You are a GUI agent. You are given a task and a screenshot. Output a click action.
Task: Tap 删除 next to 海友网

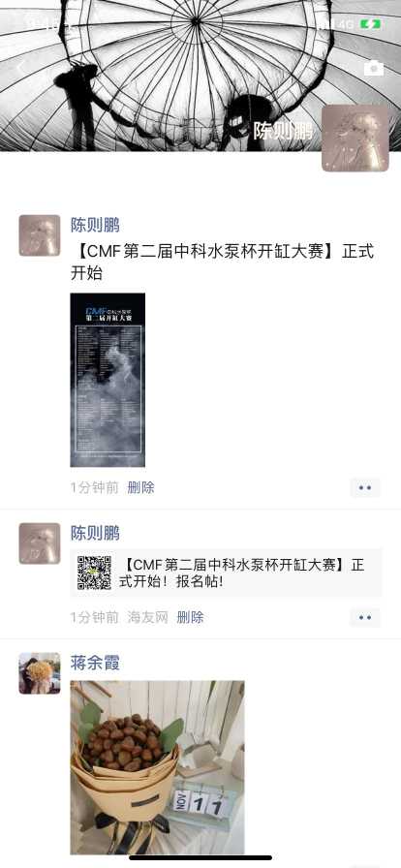[190, 617]
